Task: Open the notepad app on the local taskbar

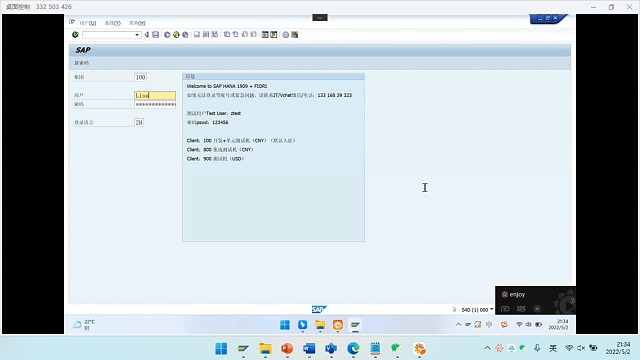Action: pos(375,349)
